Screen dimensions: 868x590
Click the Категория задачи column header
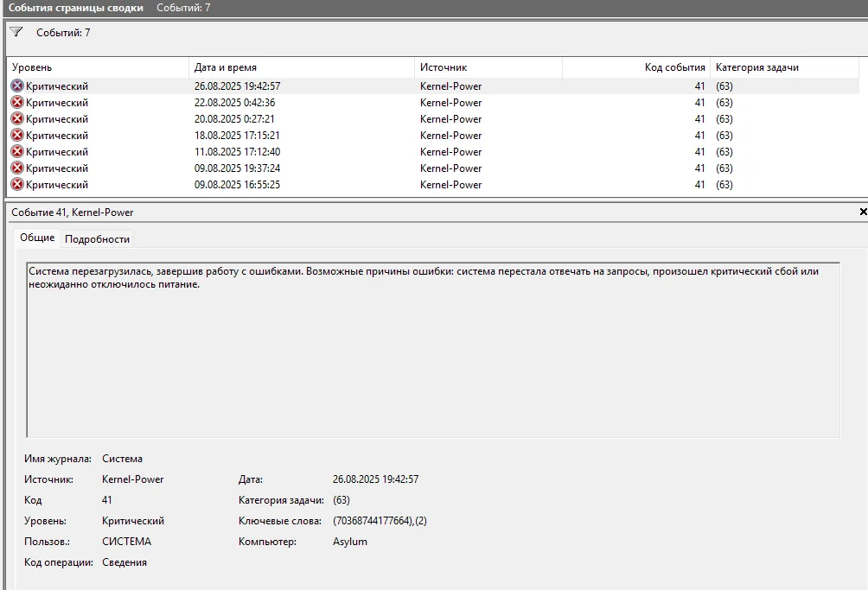782,67
